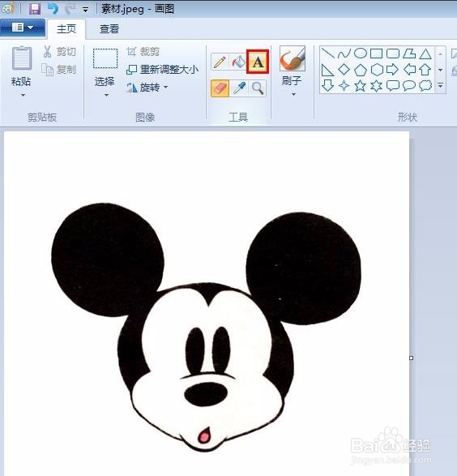Open the Customize Quick Access Toolbar arrow
The width and height of the screenshot is (457, 476).
[86, 10]
